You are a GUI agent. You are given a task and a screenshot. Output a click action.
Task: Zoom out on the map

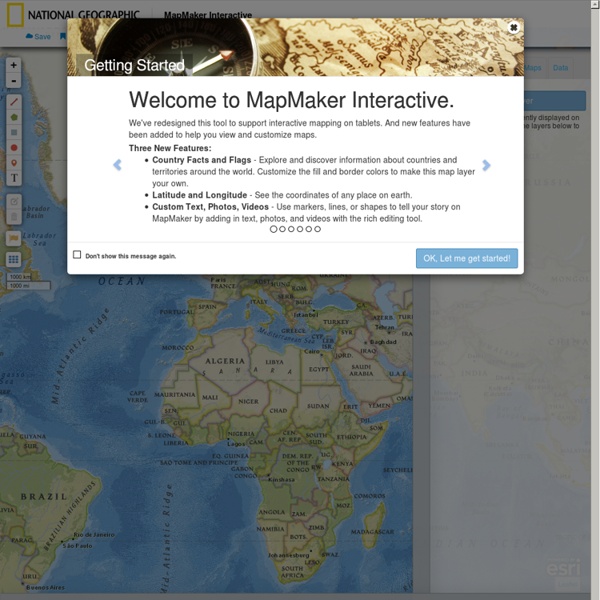point(14,80)
